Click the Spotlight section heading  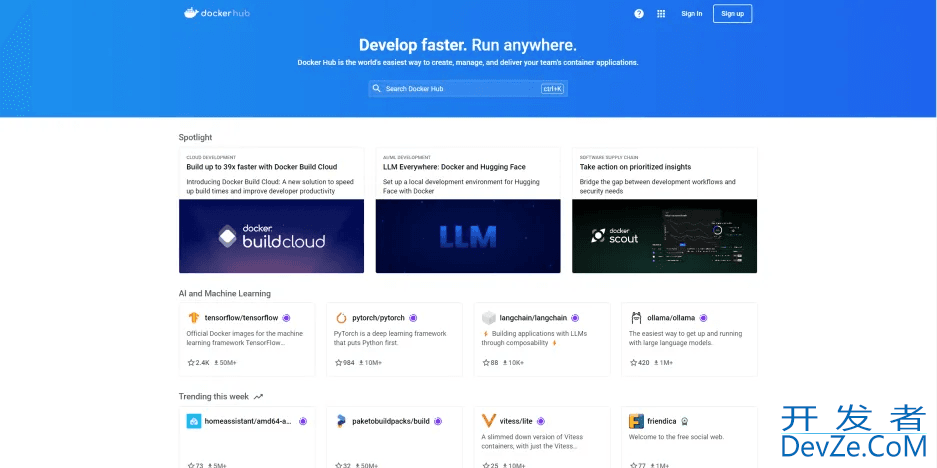(195, 137)
